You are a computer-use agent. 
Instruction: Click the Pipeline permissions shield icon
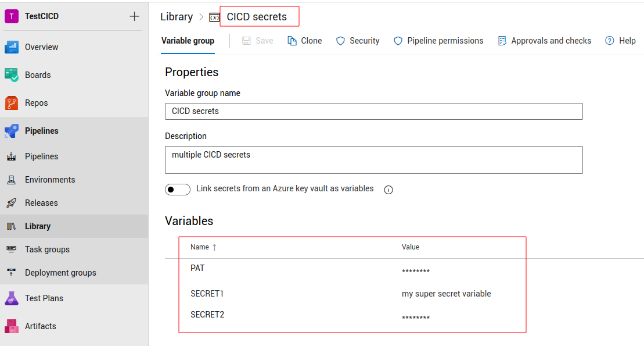click(x=398, y=41)
